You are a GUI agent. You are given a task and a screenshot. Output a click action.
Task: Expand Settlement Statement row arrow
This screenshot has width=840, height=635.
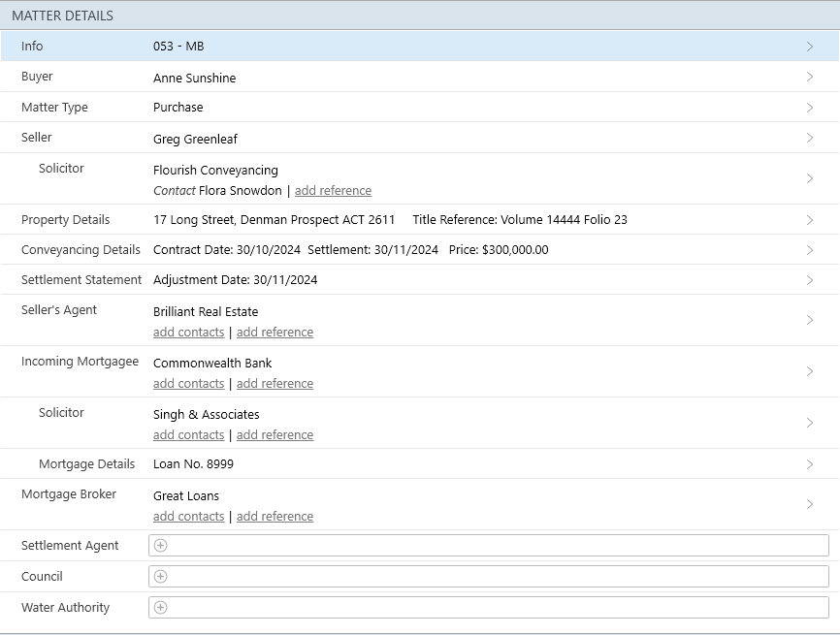[x=810, y=280]
